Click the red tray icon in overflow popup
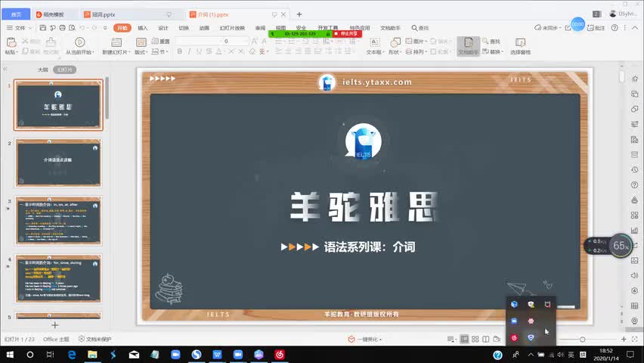 pyautogui.click(x=514, y=337)
